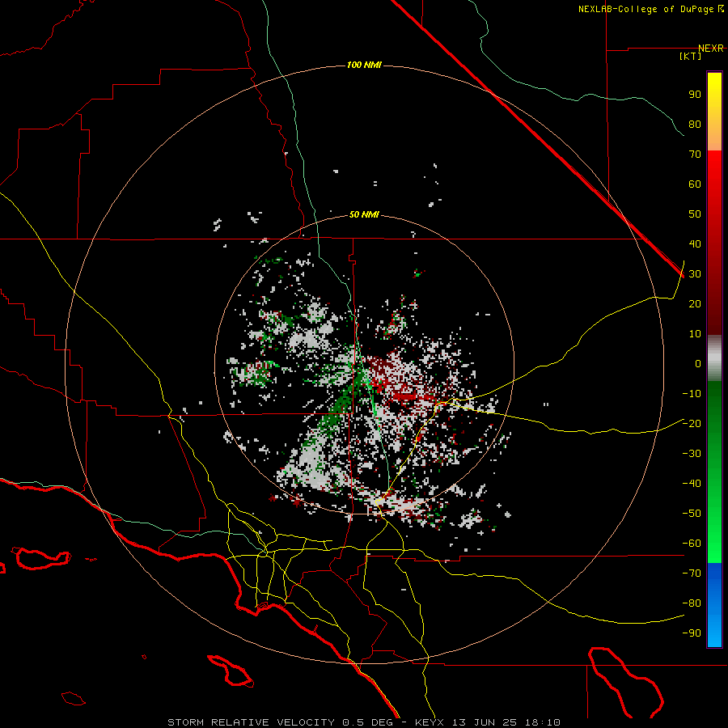Image resolution: width=728 pixels, height=728 pixels.
Task: Click the KEYX station ID in caption
Action: click(x=430, y=722)
